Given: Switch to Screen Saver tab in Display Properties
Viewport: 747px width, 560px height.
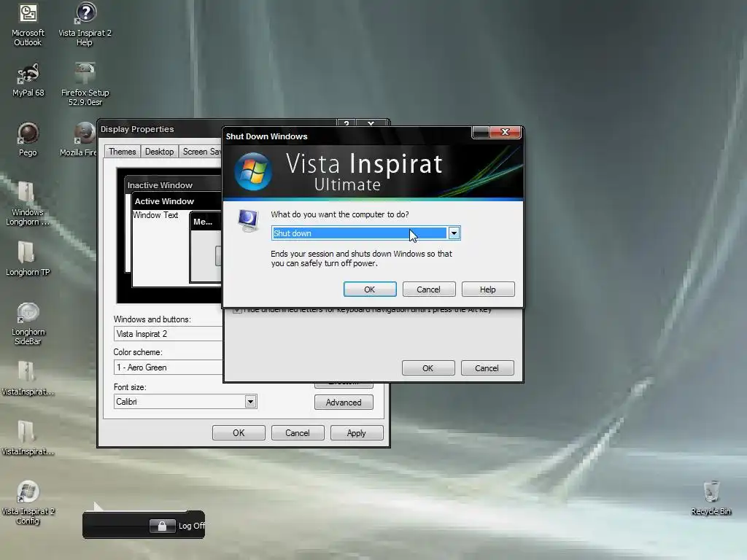Looking at the screenshot, I should [x=201, y=152].
